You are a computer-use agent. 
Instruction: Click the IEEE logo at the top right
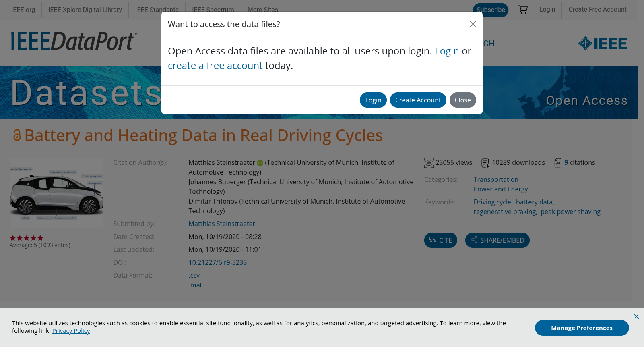(603, 44)
